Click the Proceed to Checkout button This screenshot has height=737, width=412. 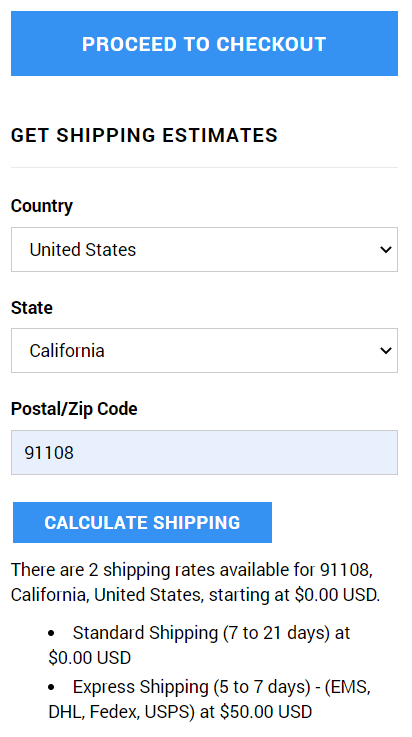click(204, 44)
